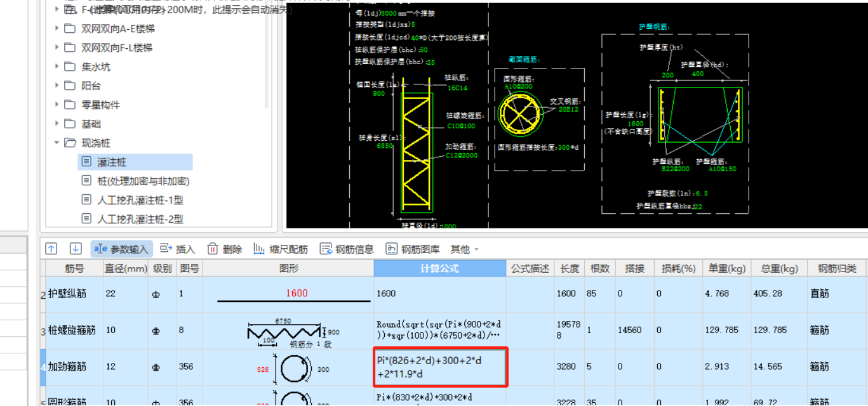Click the 直径(mm) column header
The image size is (868, 406).
126,268
